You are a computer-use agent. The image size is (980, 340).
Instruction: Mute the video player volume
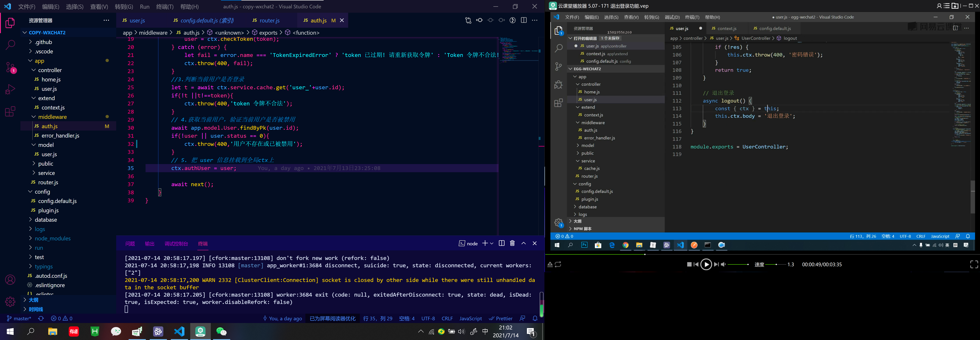click(x=724, y=264)
